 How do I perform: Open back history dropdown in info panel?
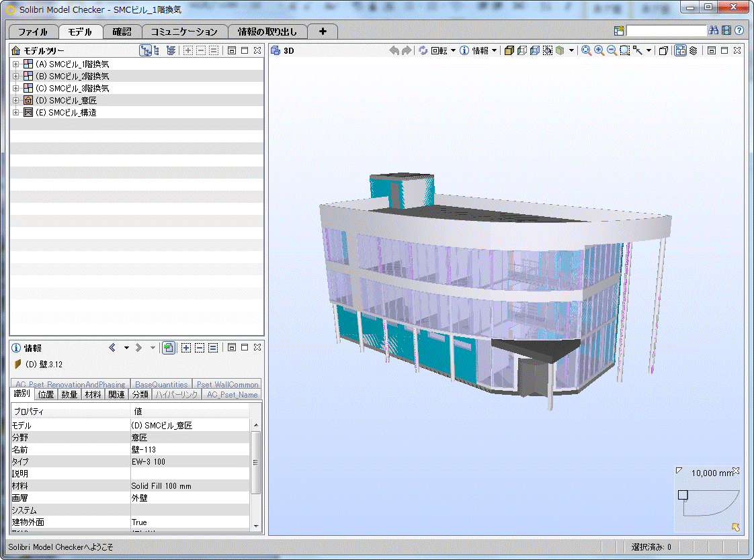coord(126,347)
